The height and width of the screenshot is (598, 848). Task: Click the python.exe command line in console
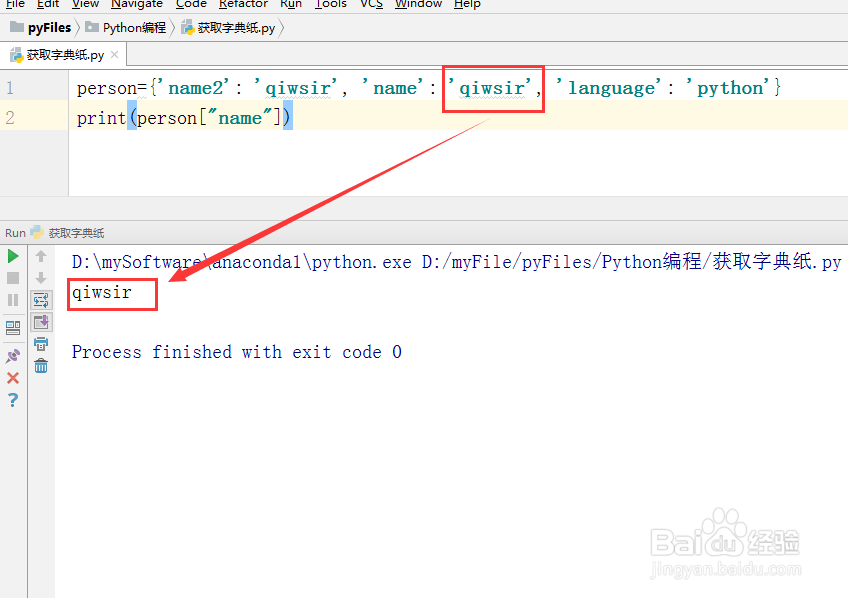tap(456, 262)
